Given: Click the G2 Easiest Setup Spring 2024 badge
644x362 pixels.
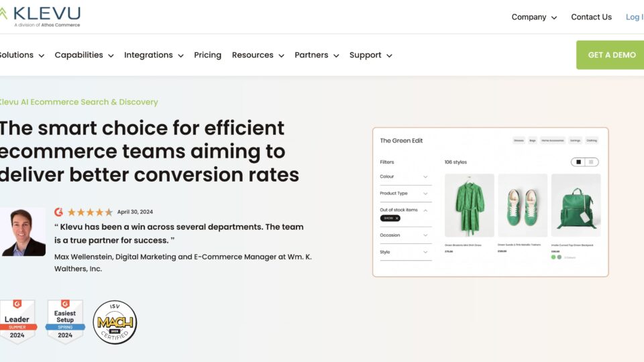Looking at the screenshot, I should click(x=65, y=321).
